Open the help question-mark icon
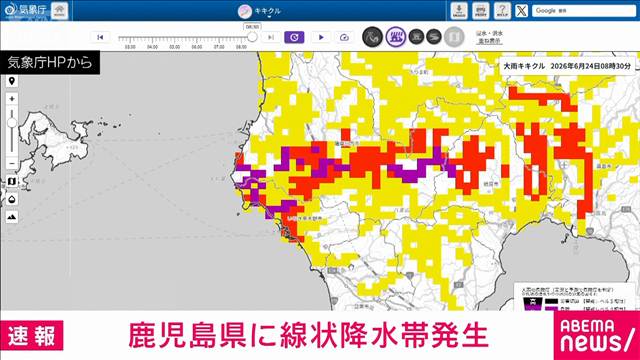The image size is (640, 360). coord(502,11)
